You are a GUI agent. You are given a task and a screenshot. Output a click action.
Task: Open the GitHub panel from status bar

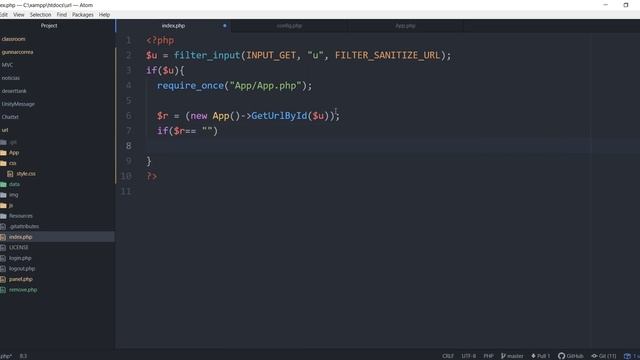tap(571, 356)
